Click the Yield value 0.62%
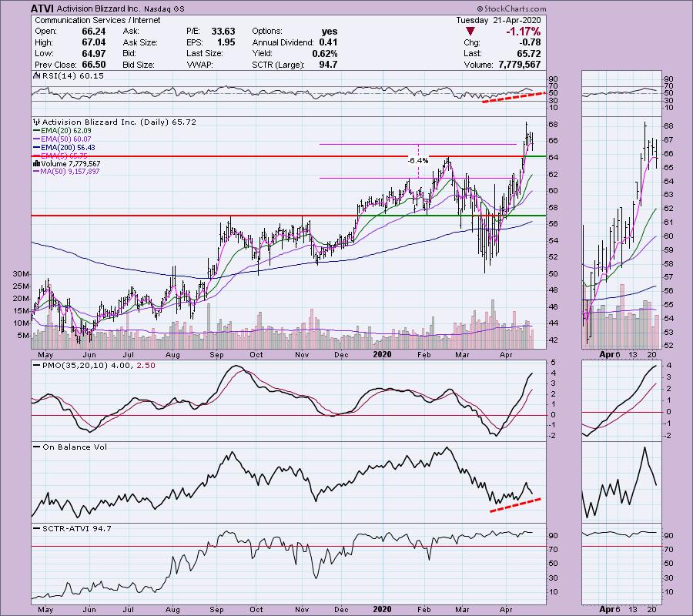The height and width of the screenshot is (616, 693). pos(324,53)
